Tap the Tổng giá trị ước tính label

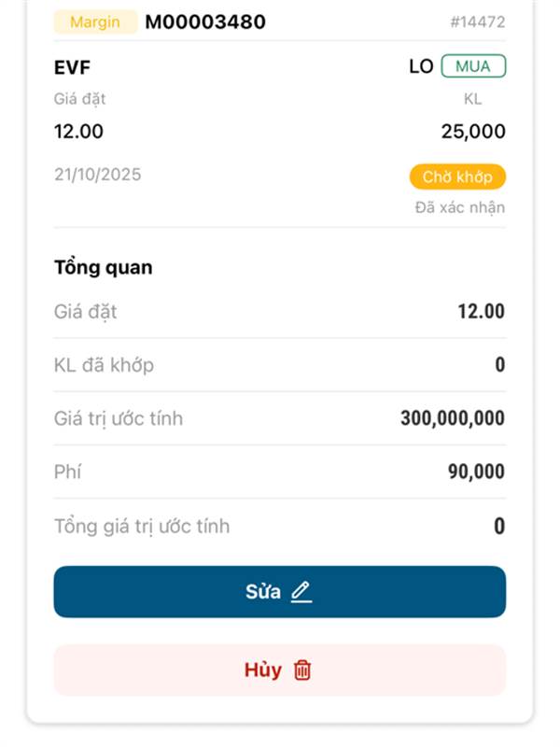pyautogui.click(x=142, y=527)
